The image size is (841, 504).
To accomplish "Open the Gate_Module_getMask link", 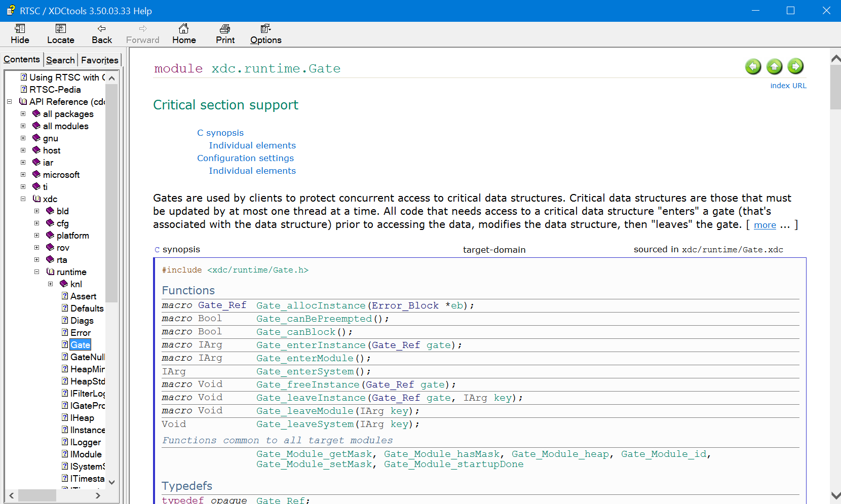I will (x=314, y=454).
